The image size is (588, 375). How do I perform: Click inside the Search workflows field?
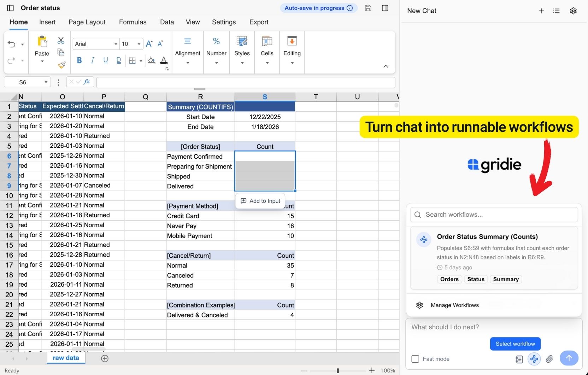tap(493, 214)
